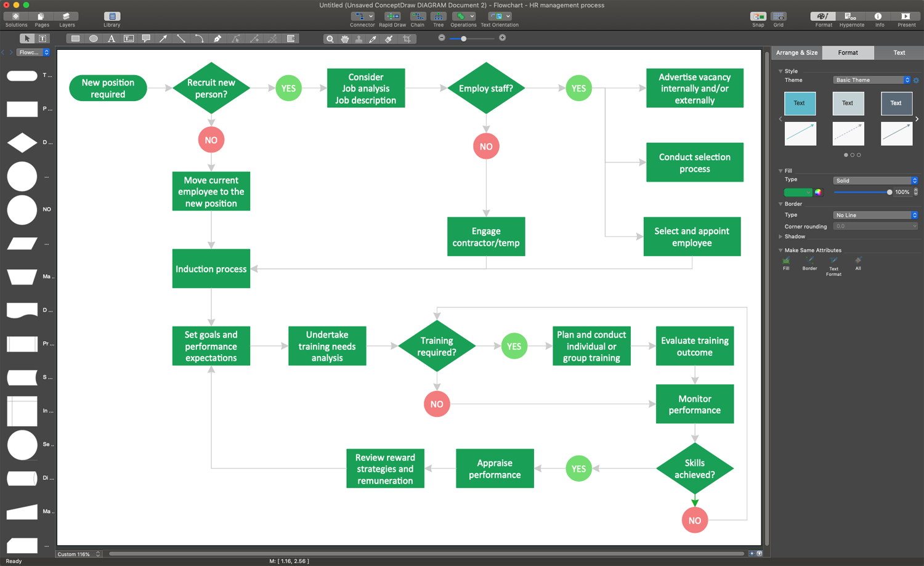Select second style page dot
Screen dimensions: 924x566
coord(853,155)
